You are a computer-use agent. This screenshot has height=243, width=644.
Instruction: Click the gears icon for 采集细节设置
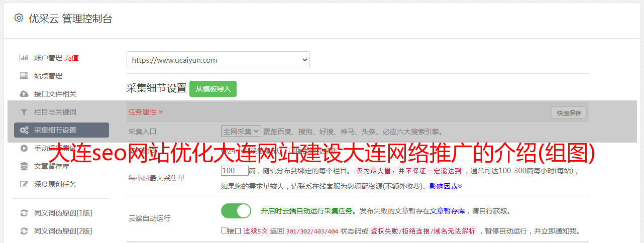(x=24, y=130)
